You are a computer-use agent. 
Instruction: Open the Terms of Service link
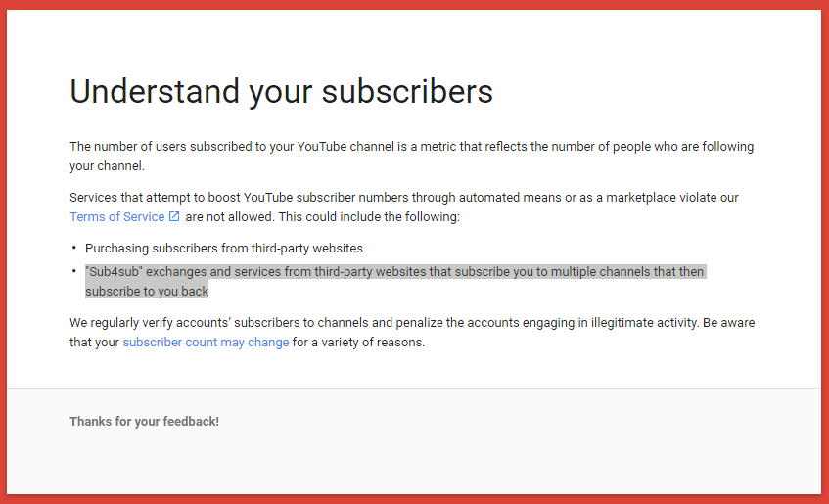116,216
